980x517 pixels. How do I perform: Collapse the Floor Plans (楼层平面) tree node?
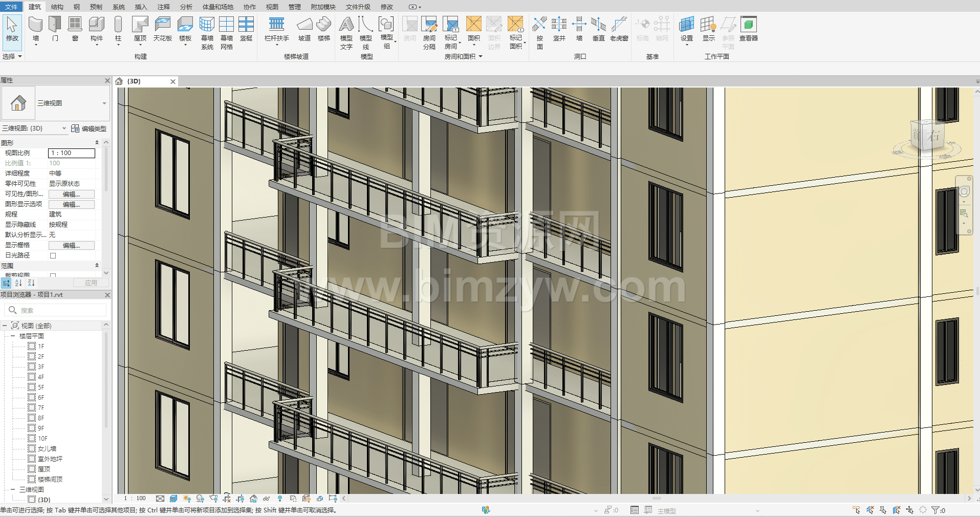click(x=13, y=336)
